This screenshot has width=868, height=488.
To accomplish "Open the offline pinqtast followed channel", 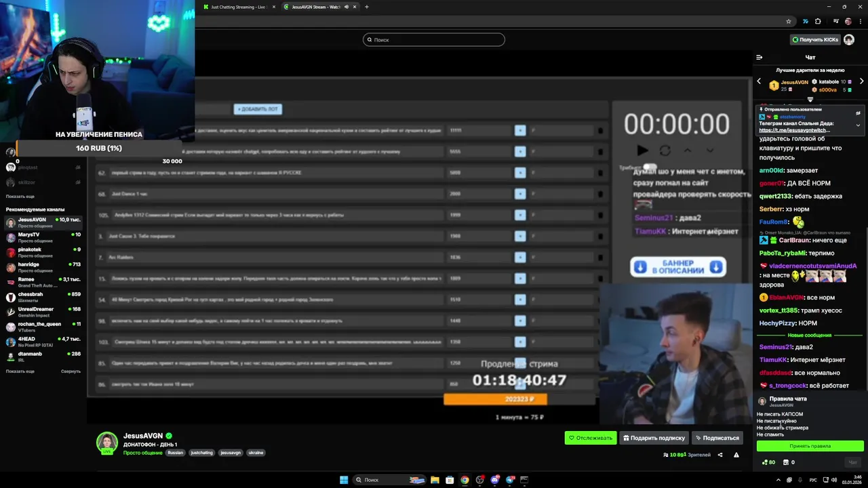I will (43, 167).
